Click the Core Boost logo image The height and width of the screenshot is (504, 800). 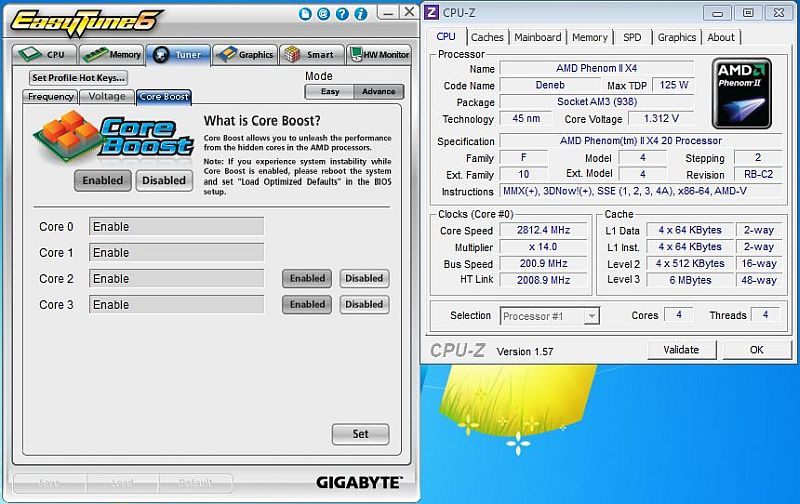(x=113, y=137)
